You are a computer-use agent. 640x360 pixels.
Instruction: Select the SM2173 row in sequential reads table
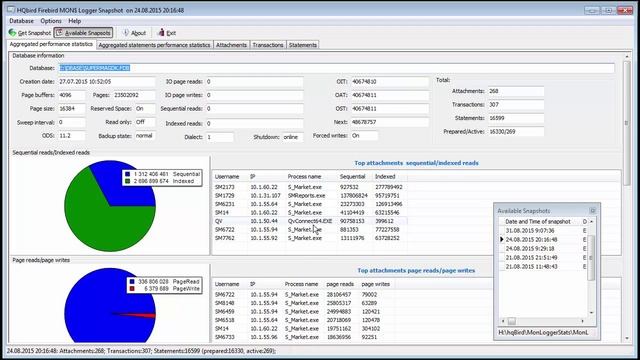(x=309, y=187)
